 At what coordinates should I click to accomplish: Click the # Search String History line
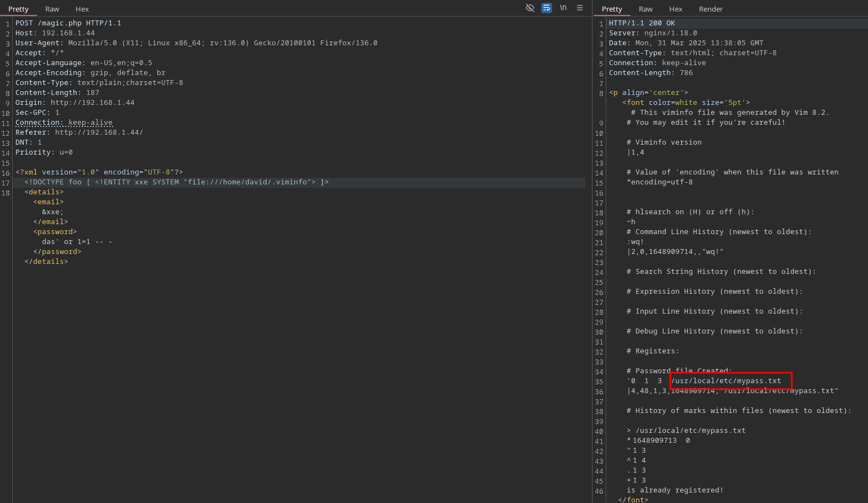(722, 272)
